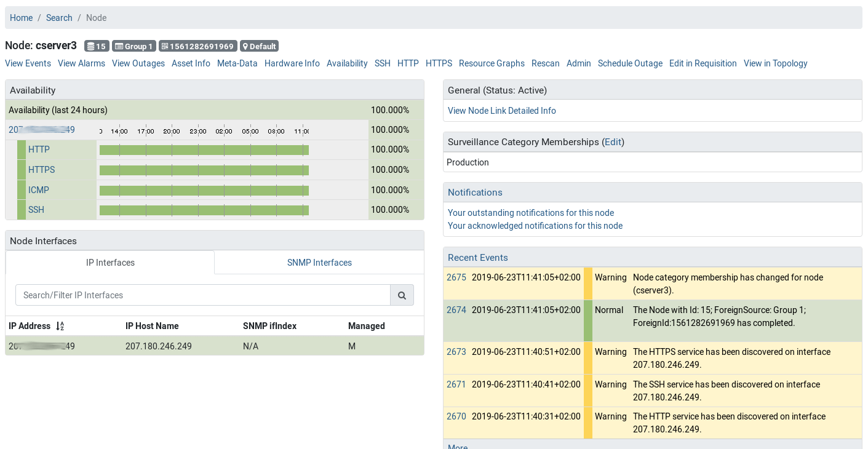Edit Surveillance Category Memberships

point(613,142)
